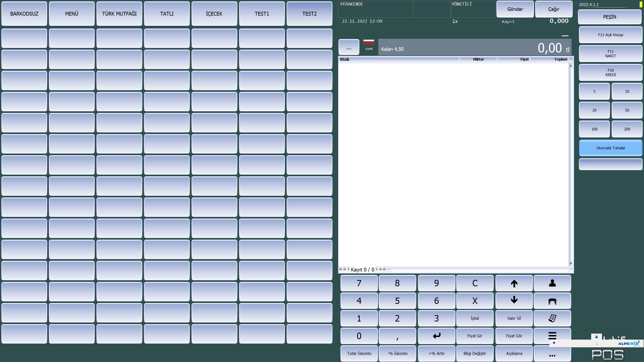Go to next record arrow

pos(377,269)
